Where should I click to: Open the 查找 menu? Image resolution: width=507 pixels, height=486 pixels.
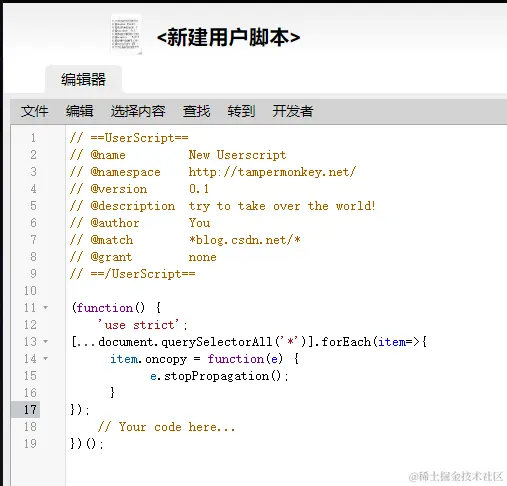(196, 111)
